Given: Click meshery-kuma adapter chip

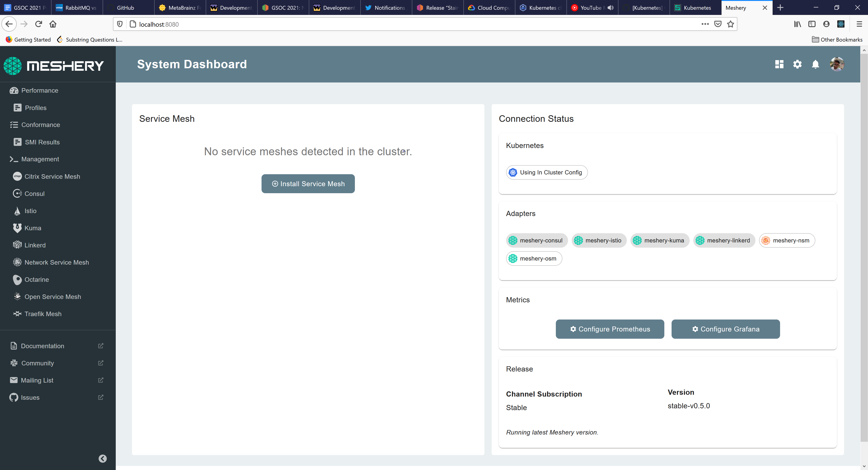Looking at the screenshot, I should coord(660,240).
